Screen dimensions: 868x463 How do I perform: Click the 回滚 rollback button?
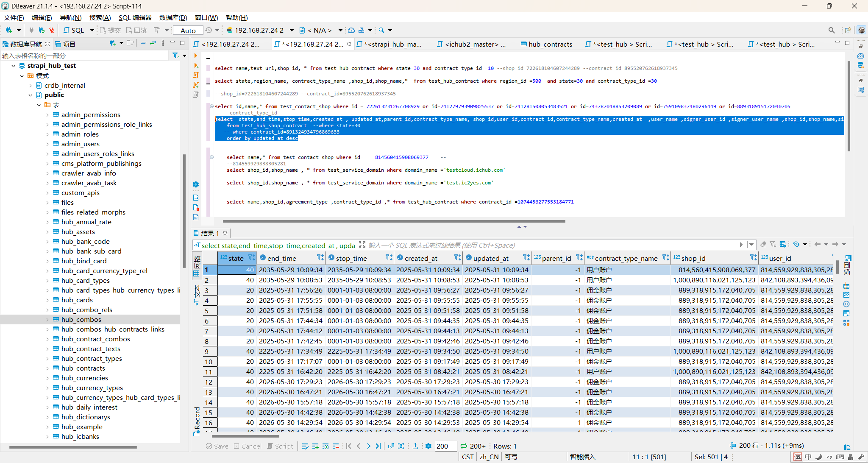(x=136, y=30)
